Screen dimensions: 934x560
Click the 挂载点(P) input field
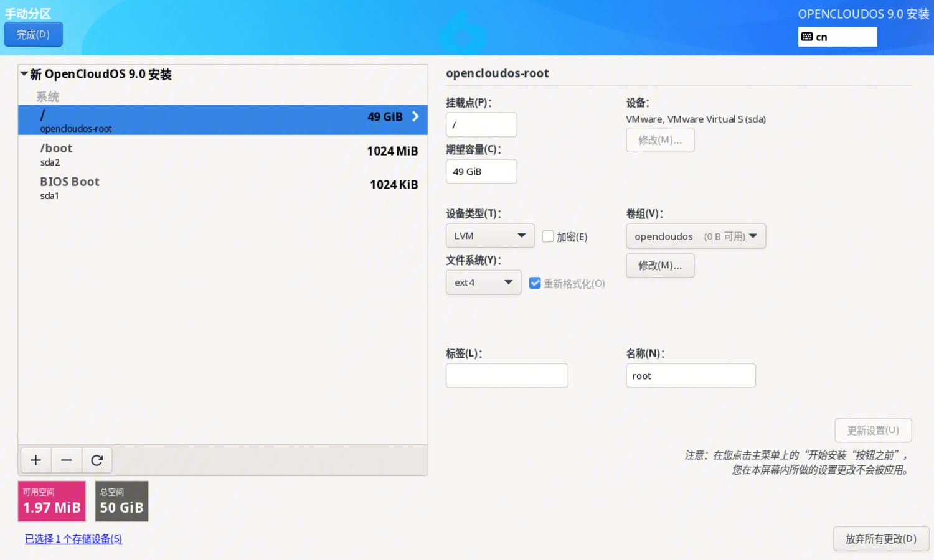point(481,124)
